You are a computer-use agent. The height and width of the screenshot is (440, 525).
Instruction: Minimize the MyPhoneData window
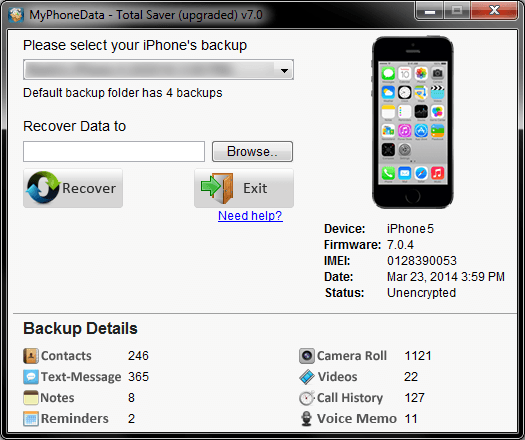(430, 11)
